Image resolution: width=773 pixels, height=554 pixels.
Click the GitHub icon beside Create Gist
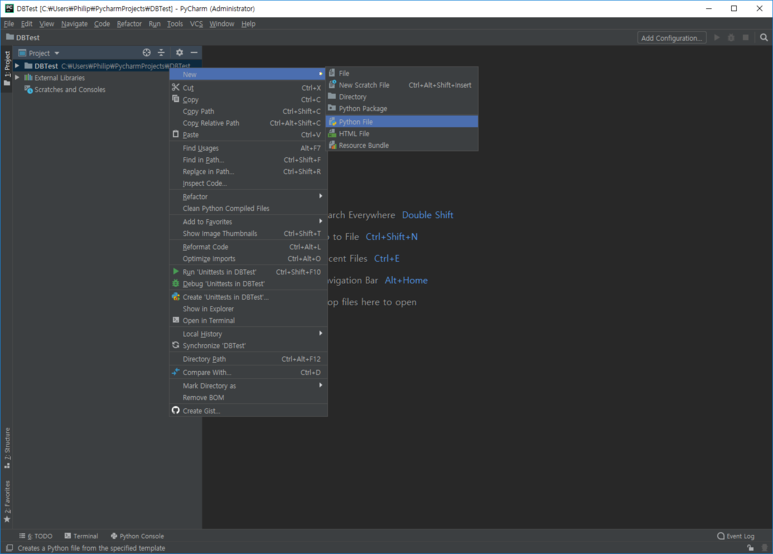[x=176, y=411]
